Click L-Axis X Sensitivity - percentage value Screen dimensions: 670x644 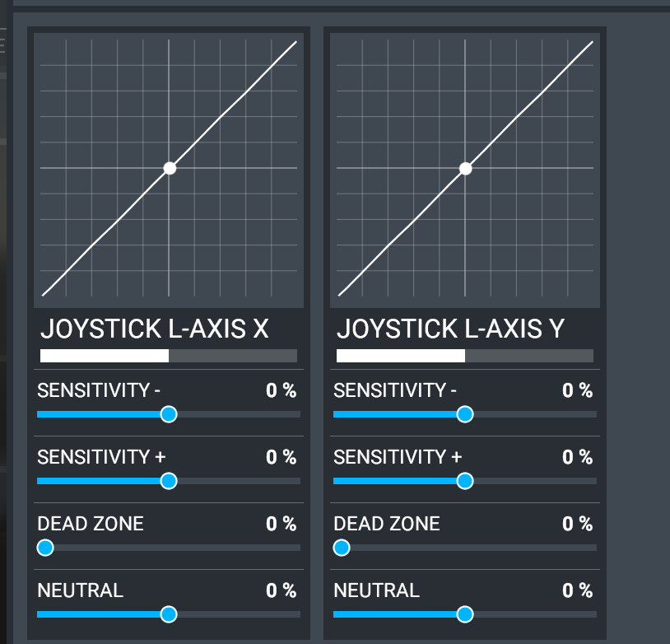pyautogui.click(x=281, y=390)
